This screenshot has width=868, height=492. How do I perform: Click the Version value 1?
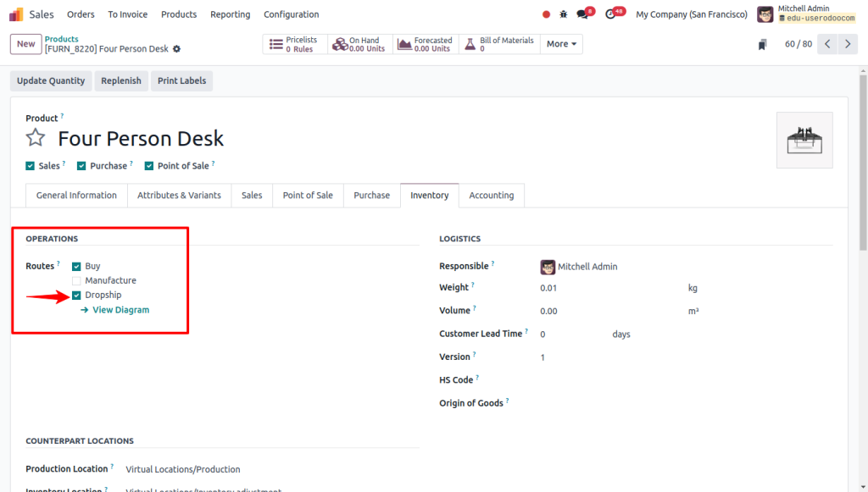[x=542, y=357]
